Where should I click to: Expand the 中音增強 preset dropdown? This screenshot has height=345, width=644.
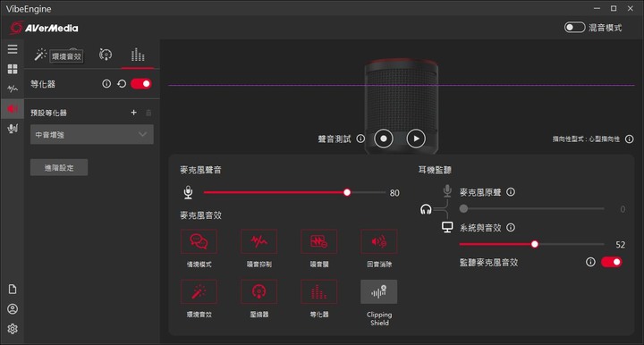pos(92,135)
